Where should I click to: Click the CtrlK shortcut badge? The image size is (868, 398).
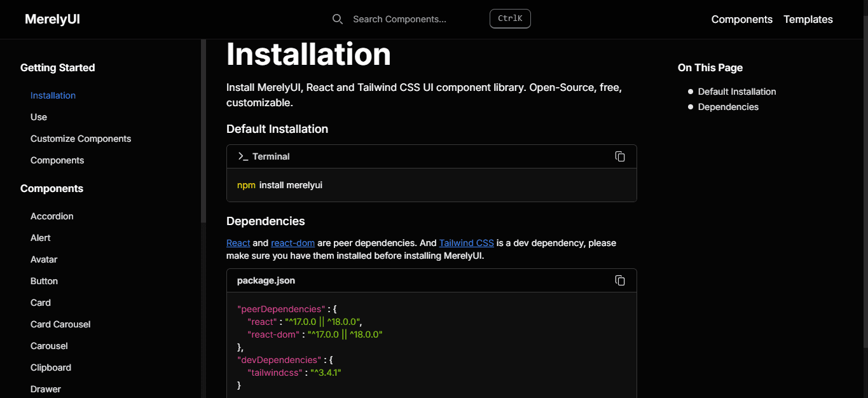pyautogui.click(x=510, y=19)
